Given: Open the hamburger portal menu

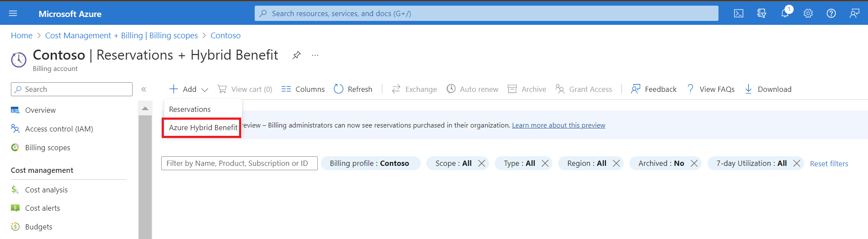Looking at the screenshot, I should point(13,13).
